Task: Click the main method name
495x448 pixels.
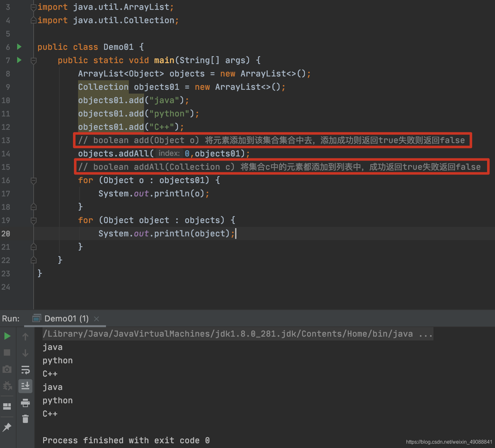Action: (164, 60)
